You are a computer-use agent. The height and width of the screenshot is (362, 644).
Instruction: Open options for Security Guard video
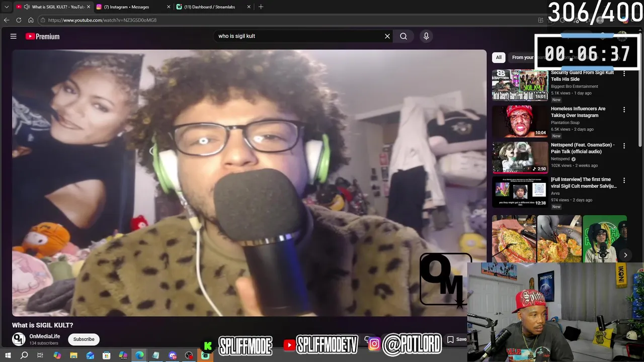click(624, 73)
